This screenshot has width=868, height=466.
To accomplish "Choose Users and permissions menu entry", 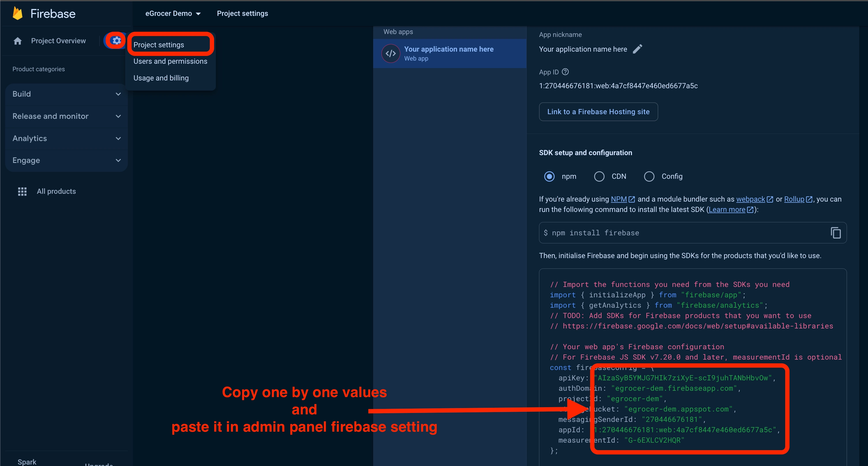I will tap(170, 61).
